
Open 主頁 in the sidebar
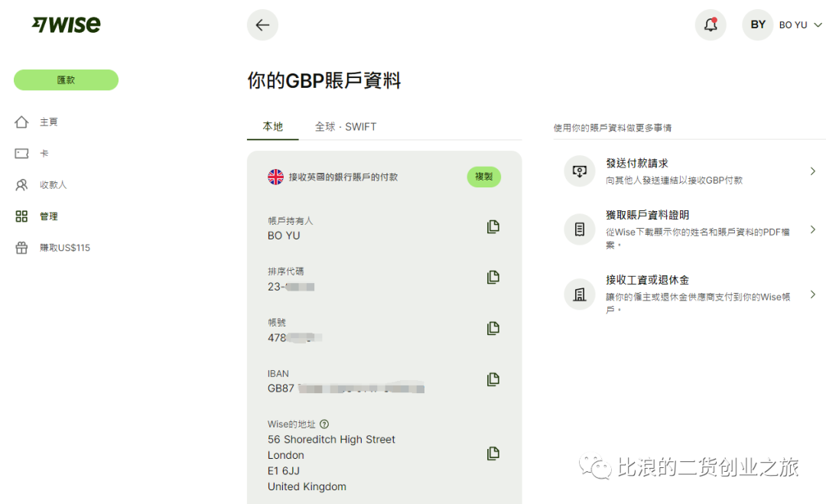49,122
